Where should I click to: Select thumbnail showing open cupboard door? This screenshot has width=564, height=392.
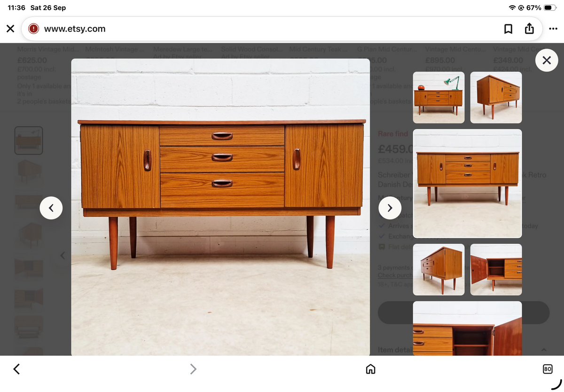pyautogui.click(x=496, y=269)
